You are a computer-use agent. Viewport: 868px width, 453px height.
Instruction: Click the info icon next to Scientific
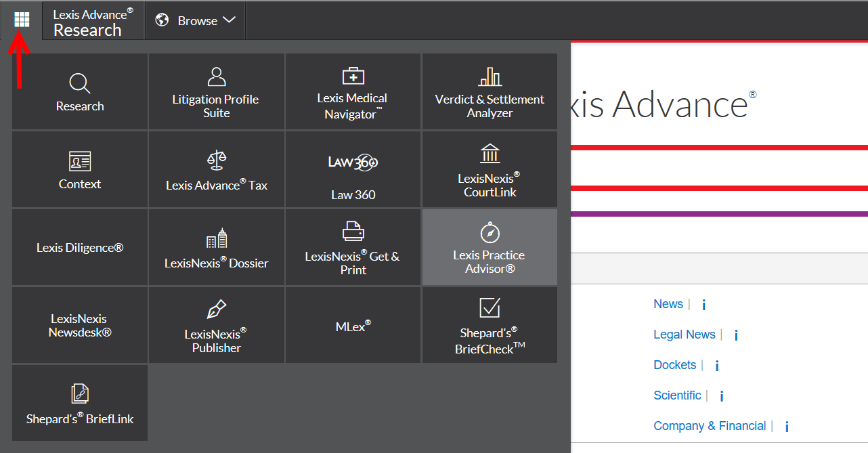click(x=722, y=396)
